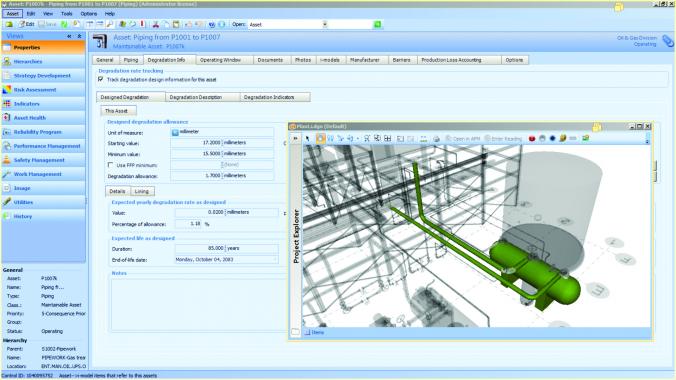Click the green go button beside the Open field
The image size is (676, 380).
[x=377, y=25]
